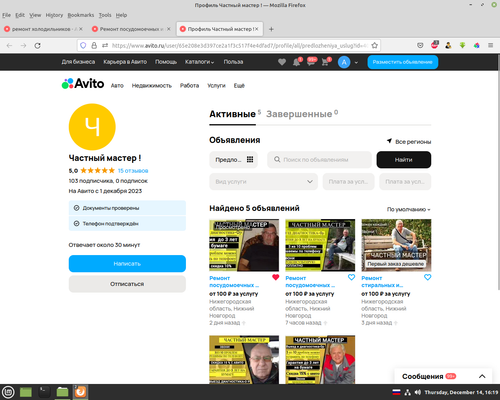Open 15 отзывов reviews link
This screenshot has width=500, height=400.
133,171
